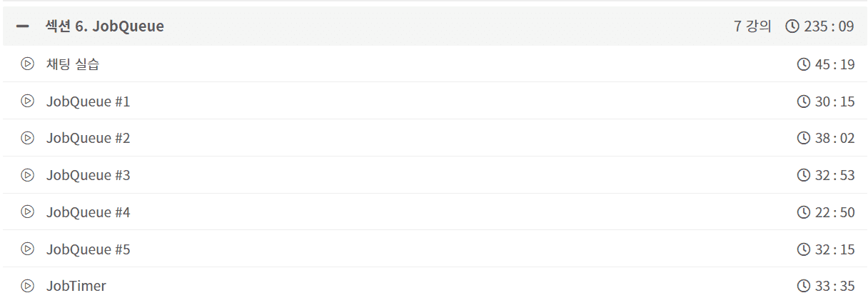Click the 45 : 19 duration of 채팅 실습
The width and height of the screenshot is (868, 298).
(834, 64)
